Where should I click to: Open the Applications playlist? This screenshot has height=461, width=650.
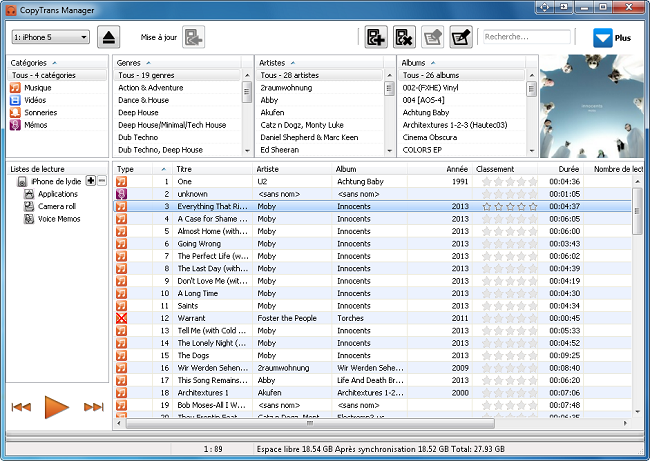tap(52, 194)
